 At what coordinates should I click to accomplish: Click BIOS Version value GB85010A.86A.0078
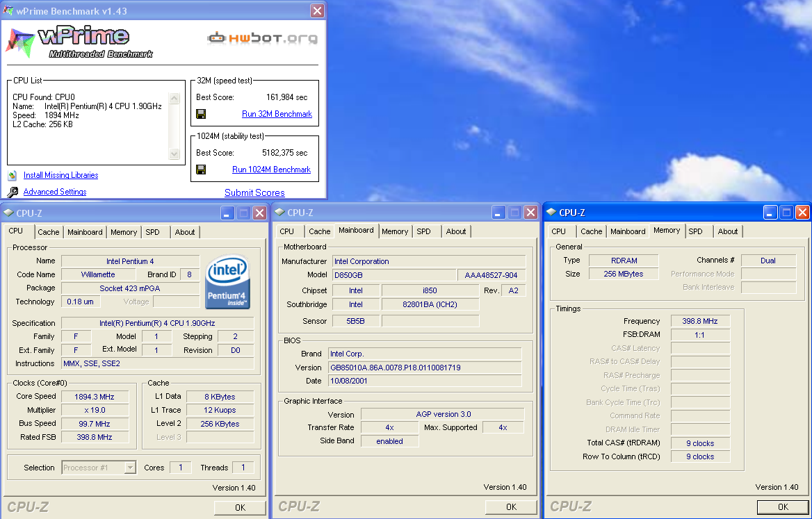(x=425, y=368)
